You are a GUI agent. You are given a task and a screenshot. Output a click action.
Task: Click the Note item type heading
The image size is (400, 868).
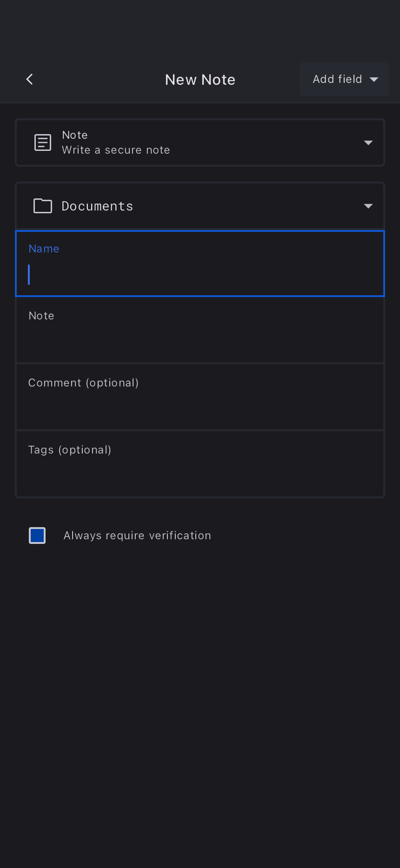pyautogui.click(x=75, y=135)
